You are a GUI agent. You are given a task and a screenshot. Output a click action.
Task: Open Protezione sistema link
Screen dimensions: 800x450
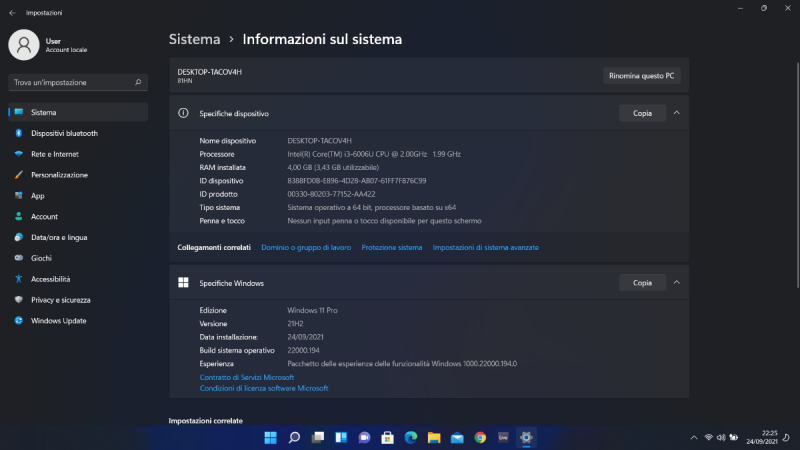tap(392, 247)
